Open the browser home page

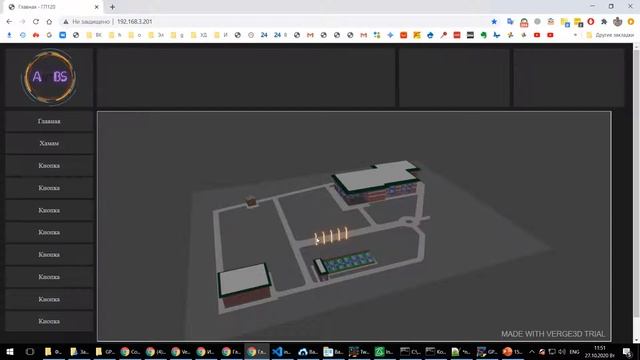(x=49, y=22)
